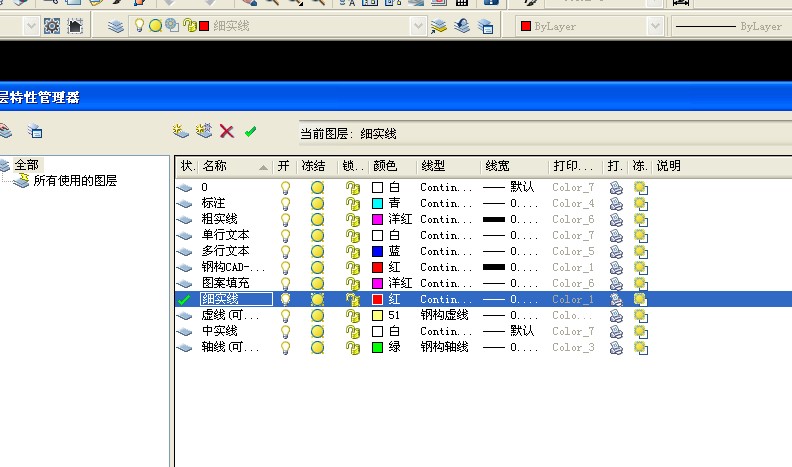Screen dimensions: 792x467
Task: Open the small dropdown arrow at toolbar's left
Action: point(31,26)
